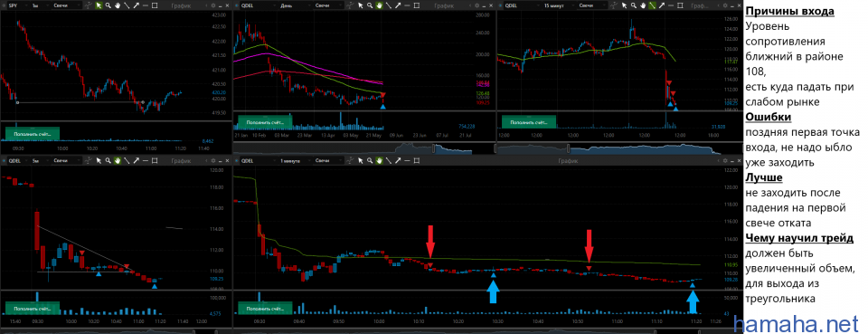Select the arrow cursor tool in SPY chart
Screen dimensions: 868x334
99,5
